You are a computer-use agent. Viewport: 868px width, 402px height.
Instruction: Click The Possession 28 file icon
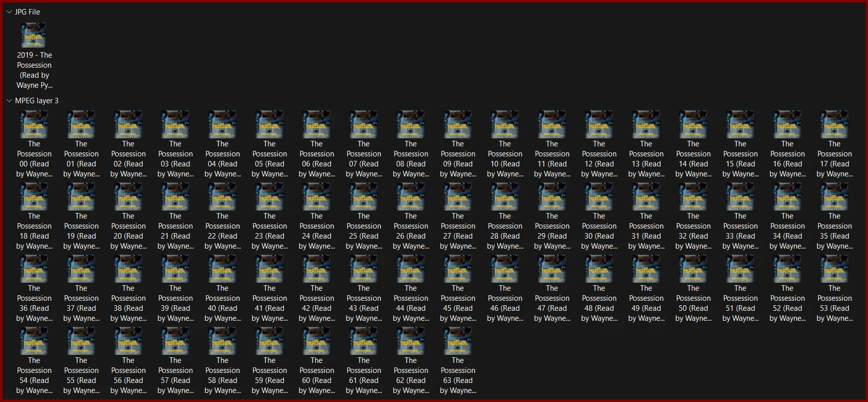505,196
